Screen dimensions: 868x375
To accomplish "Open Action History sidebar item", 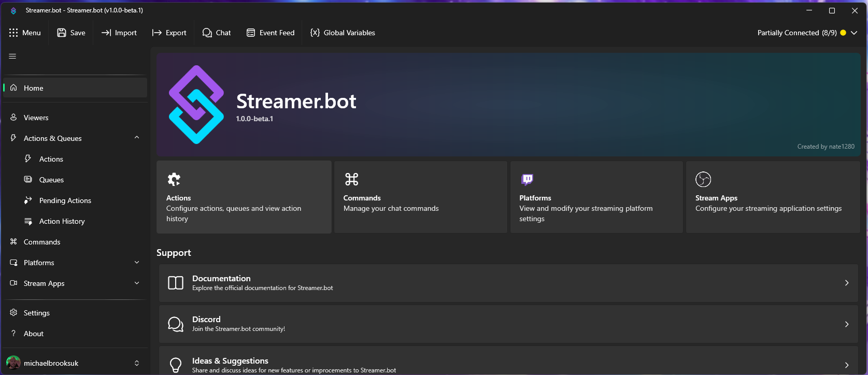I will pos(75,221).
